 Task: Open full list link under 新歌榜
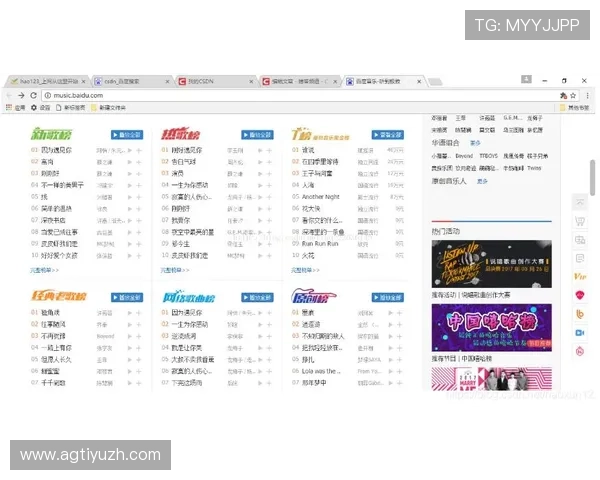44,270
